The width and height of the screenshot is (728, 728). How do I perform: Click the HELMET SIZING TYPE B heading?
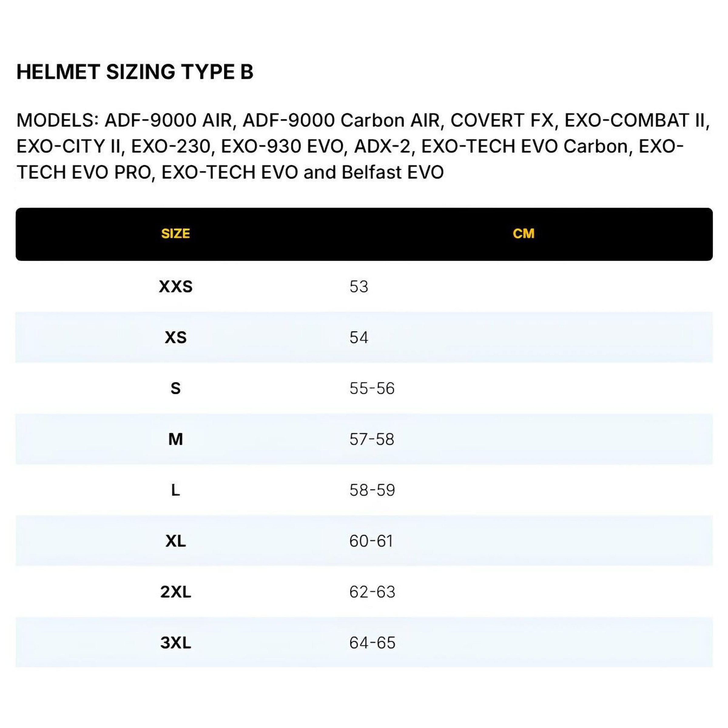(x=135, y=72)
